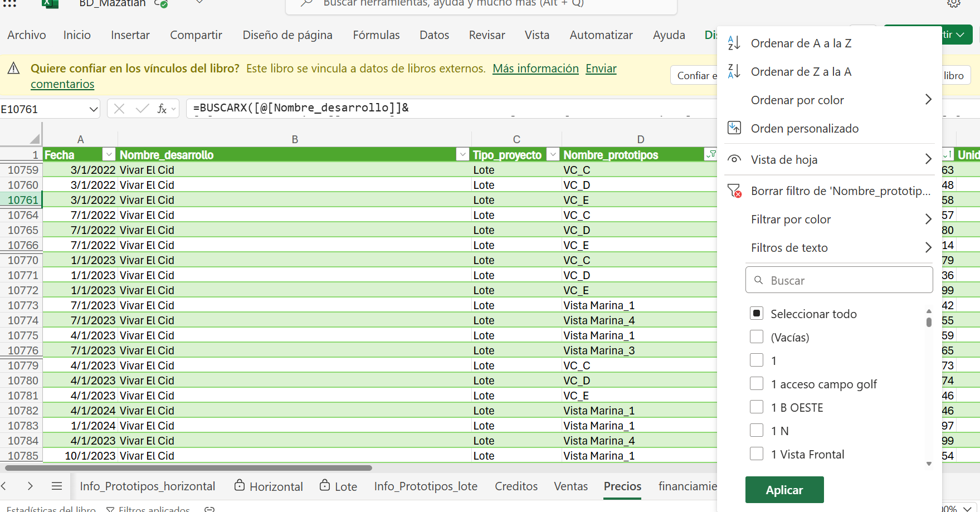Click the Vista de hoja eye icon
This screenshot has width=980, height=512.
pyautogui.click(x=734, y=159)
